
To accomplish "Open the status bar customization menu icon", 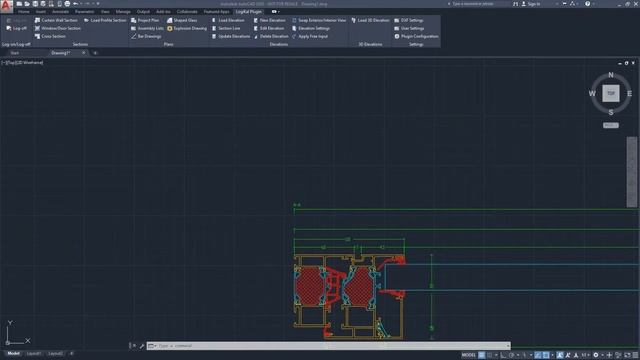I will pos(636,355).
